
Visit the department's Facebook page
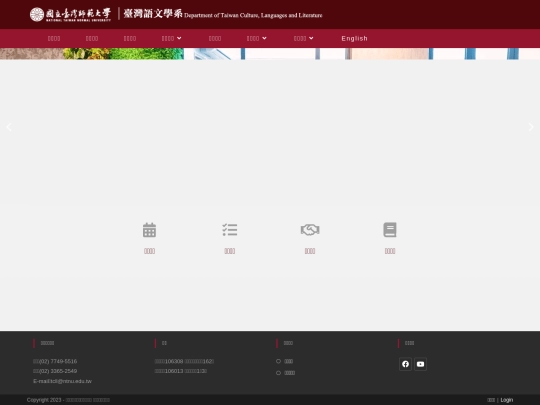tap(405, 364)
